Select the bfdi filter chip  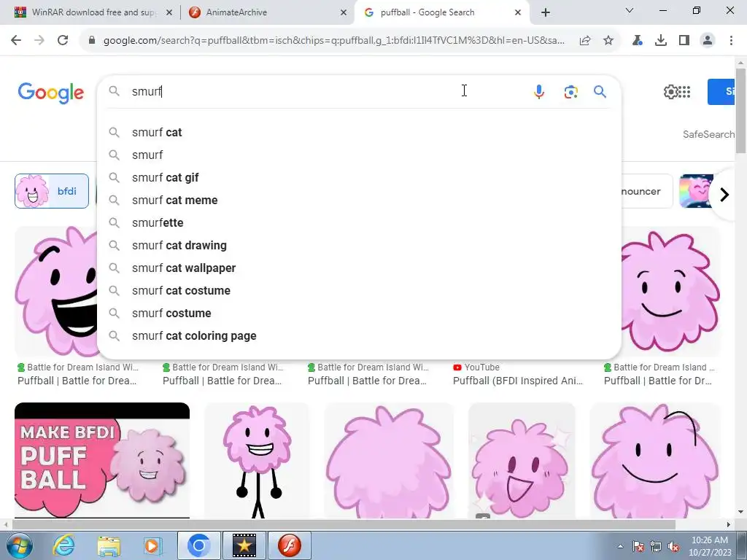(x=52, y=191)
